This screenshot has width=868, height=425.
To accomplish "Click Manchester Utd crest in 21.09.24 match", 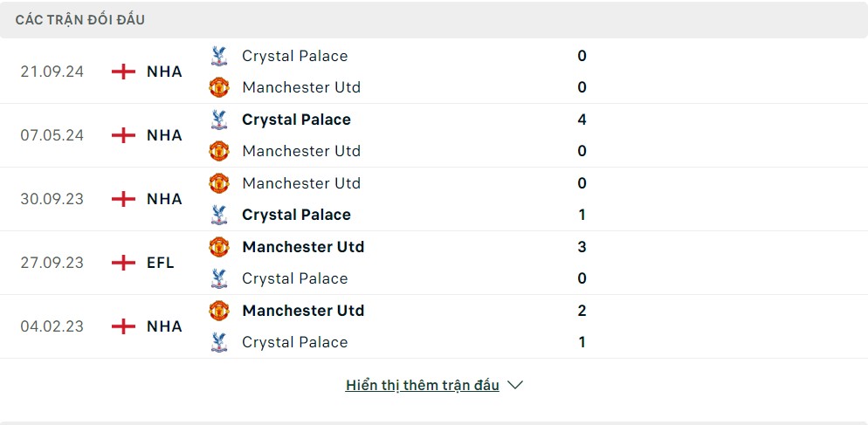I will (219, 87).
